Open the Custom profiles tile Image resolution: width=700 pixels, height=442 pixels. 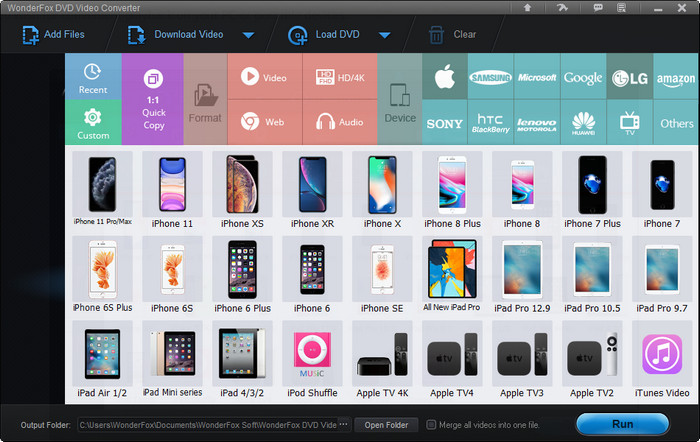(x=93, y=122)
